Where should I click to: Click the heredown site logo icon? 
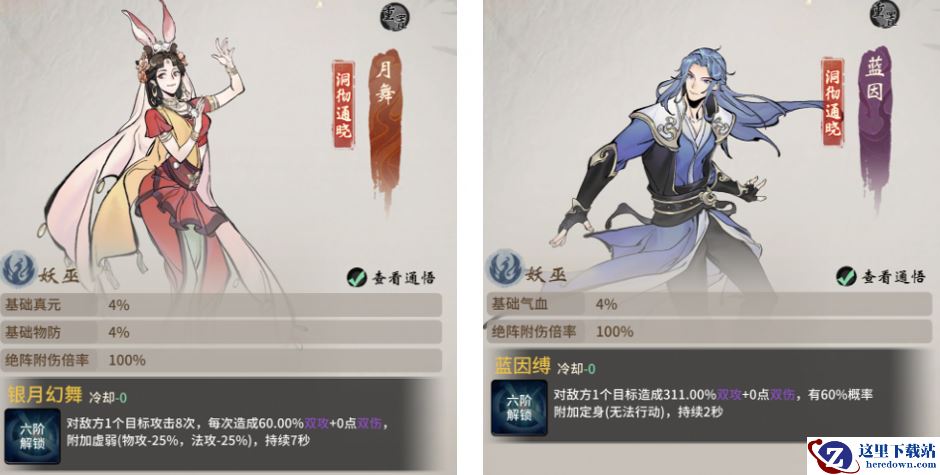(832, 455)
